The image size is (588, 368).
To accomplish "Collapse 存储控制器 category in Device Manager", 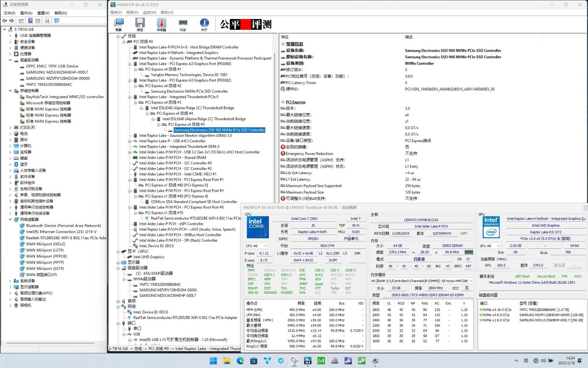I will [10, 91].
